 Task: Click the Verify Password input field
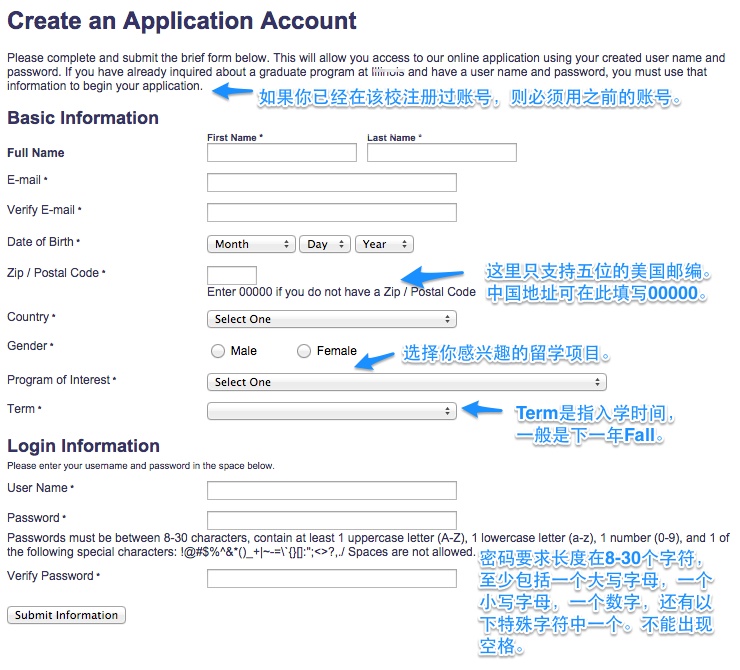pos(332,578)
